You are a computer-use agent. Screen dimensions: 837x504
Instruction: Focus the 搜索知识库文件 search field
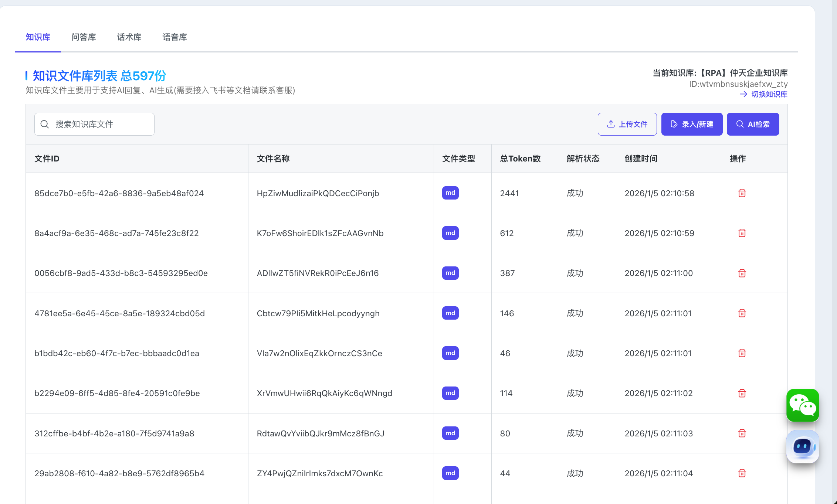(x=100, y=124)
